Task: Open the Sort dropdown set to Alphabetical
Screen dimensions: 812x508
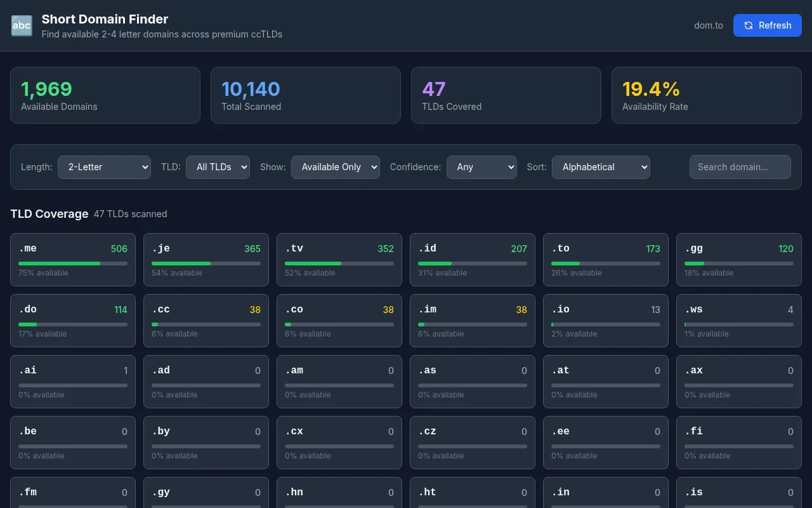Action: (601, 167)
